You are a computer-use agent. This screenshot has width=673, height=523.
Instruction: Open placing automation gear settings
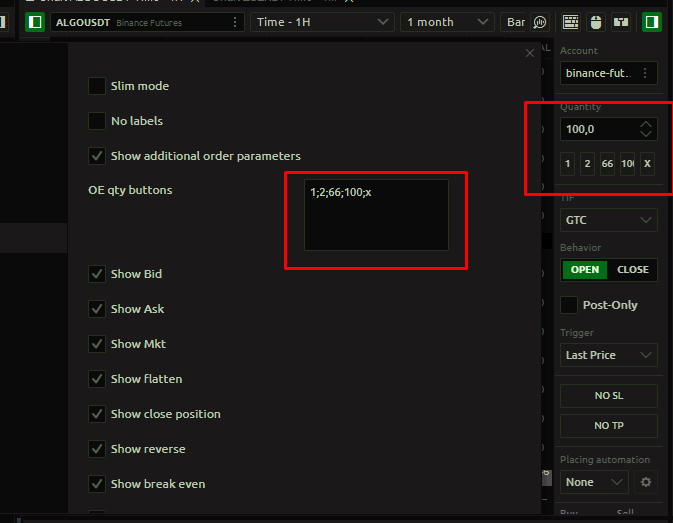(x=646, y=482)
